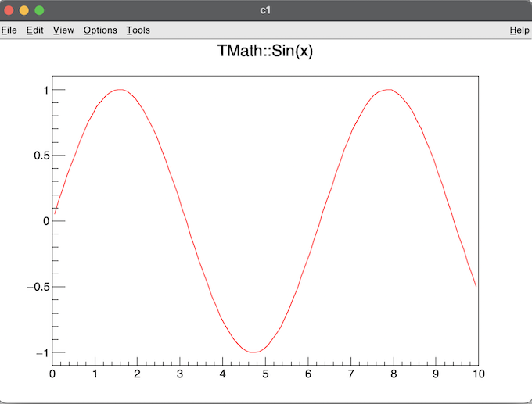532x404 pixels.
Task: Click the y-axis label 1
Action: pyautogui.click(x=46, y=91)
